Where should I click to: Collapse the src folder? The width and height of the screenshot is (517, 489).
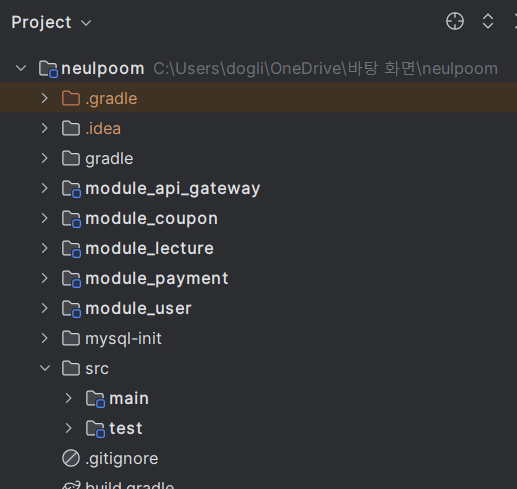tap(45, 368)
